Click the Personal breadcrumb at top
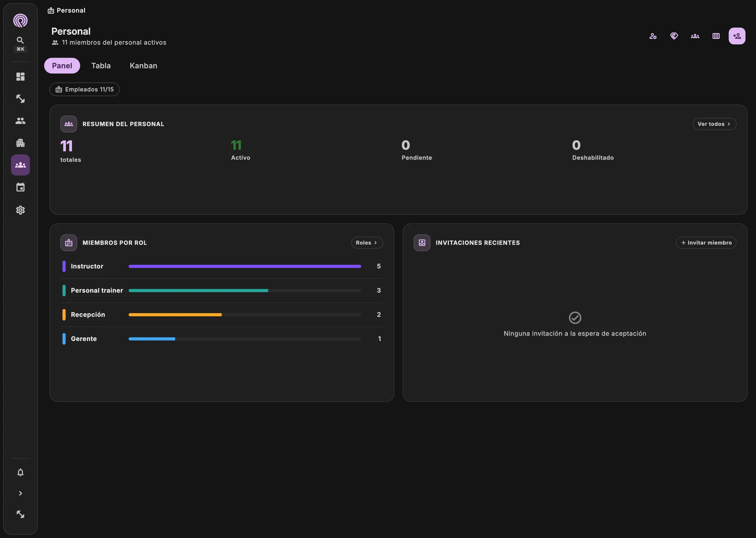The image size is (756, 538). (x=67, y=11)
